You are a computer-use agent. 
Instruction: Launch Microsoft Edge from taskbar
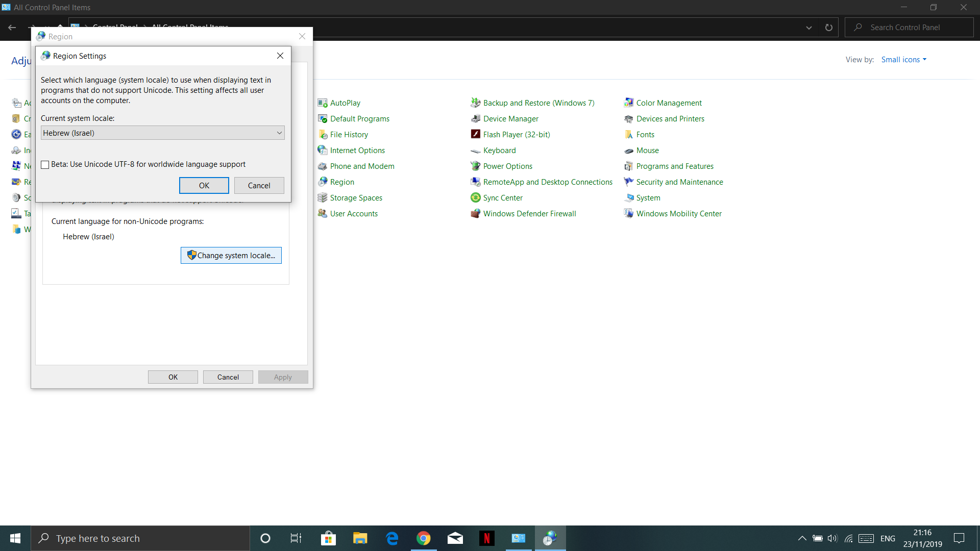[x=392, y=538]
